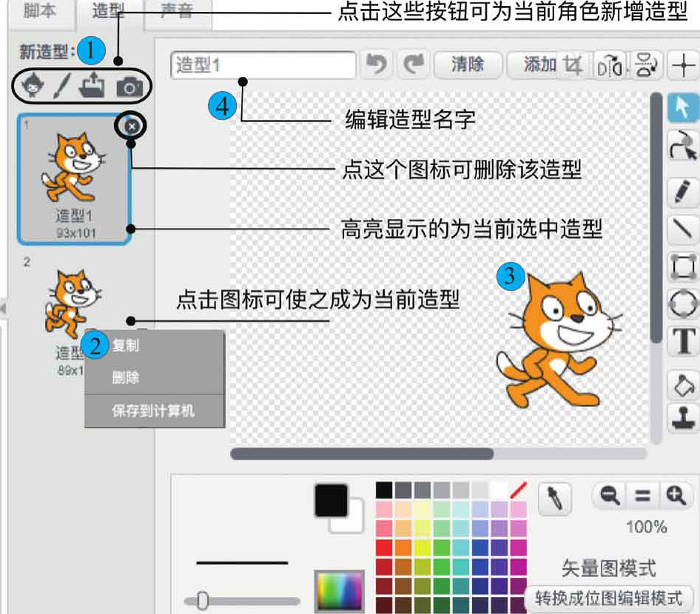Pick the Text tool
This screenshot has height=614, width=700.
683,343
